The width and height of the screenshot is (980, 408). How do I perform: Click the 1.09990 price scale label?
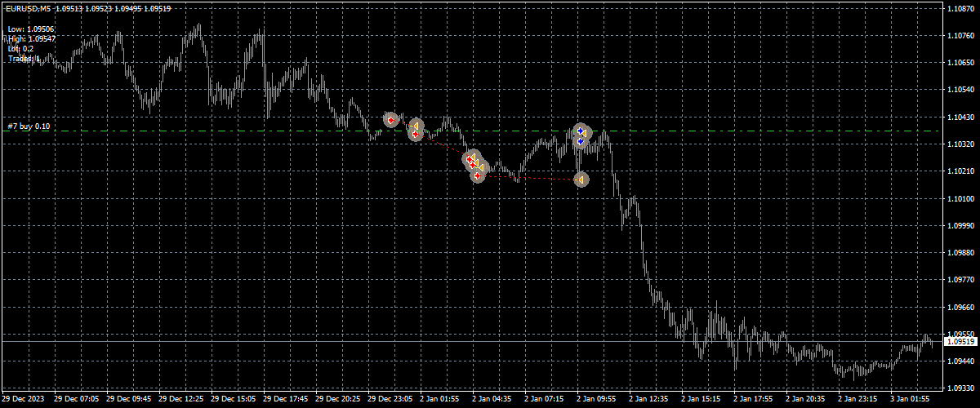(x=961, y=225)
